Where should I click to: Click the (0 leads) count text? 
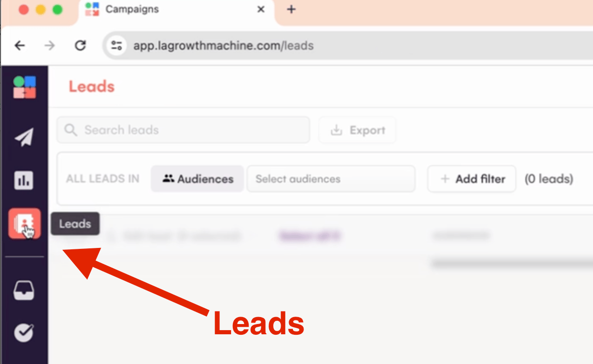point(549,179)
